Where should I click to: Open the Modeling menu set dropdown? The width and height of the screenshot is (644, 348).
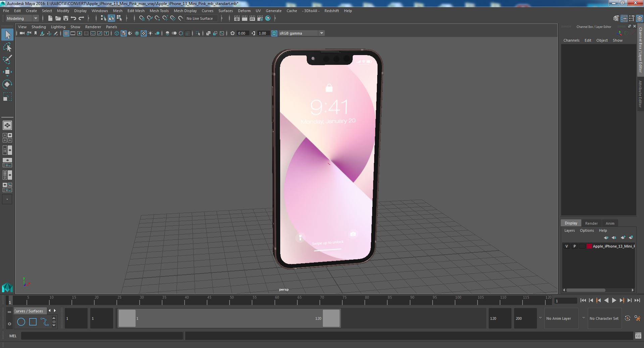coord(22,18)
